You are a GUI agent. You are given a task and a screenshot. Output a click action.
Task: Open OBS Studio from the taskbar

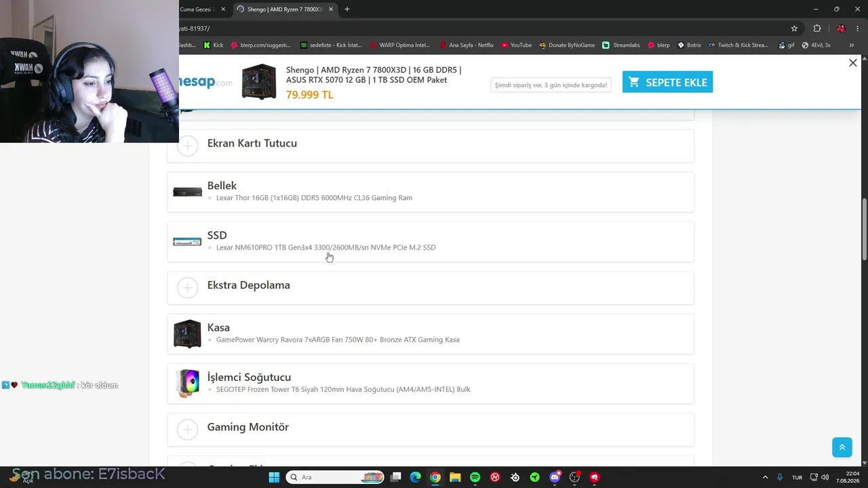coord(575,477)
